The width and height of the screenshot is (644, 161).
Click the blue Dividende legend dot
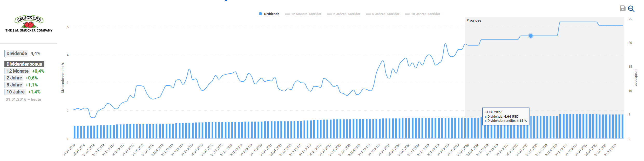(x=260, y=14)
